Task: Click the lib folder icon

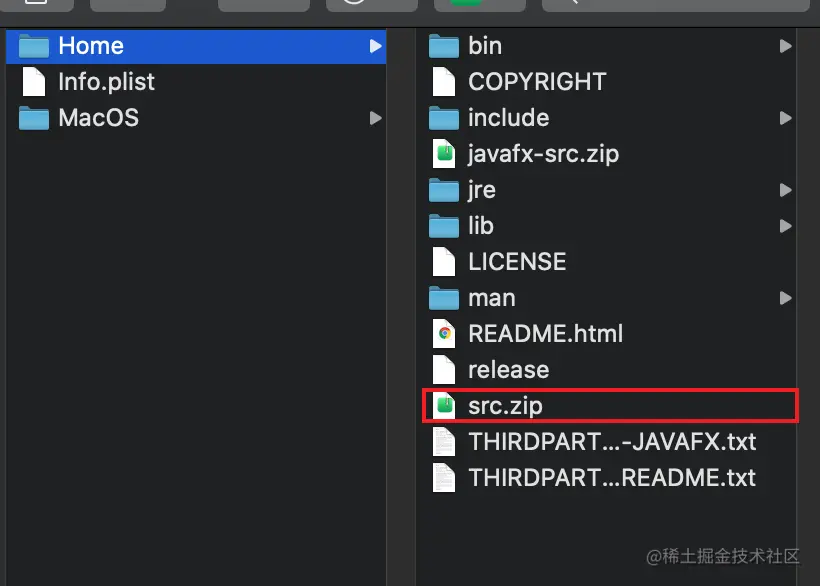Action: (443, 226)
